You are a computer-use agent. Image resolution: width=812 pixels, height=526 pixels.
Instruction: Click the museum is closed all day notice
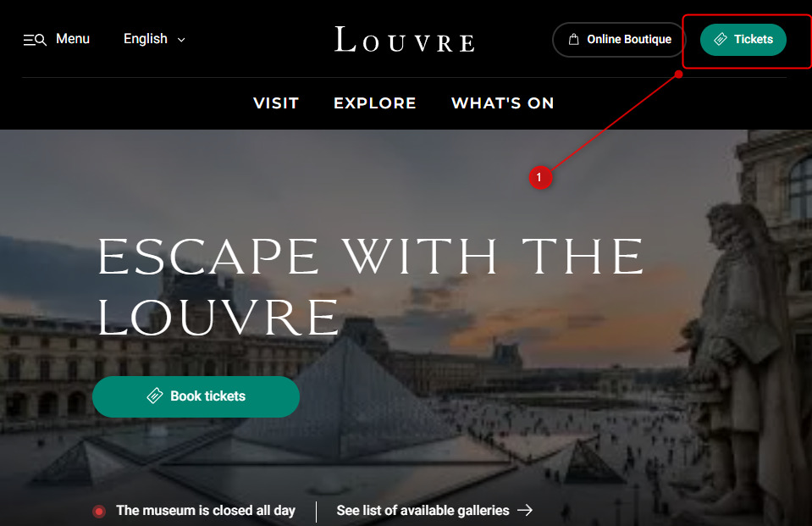[x=206, y=511]
